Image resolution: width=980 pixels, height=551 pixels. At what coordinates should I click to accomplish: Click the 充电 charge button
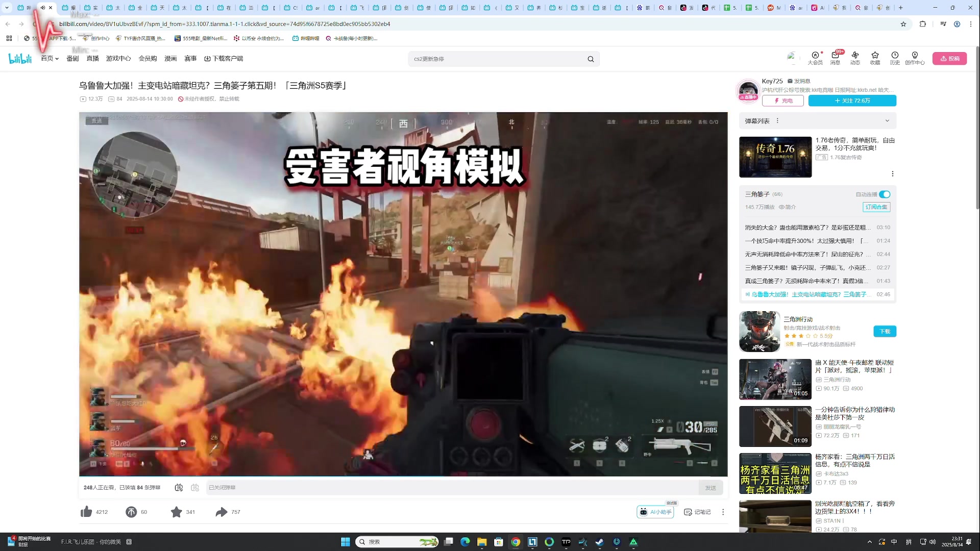(x=783, y=101)
